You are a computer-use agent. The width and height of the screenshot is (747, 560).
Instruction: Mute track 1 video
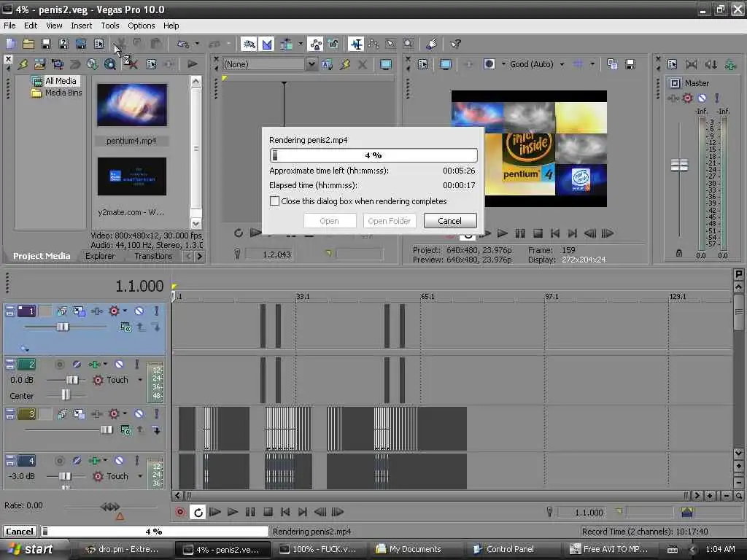[139, 311]
